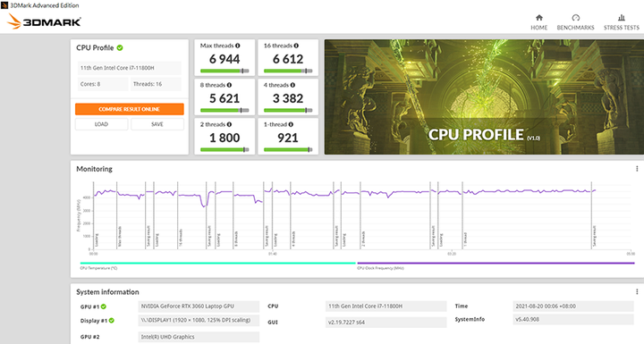Toggle the CPU Clock Frequency legend line
The height and width of the screenshot is (344, 644).
click(x=496, y=263)
